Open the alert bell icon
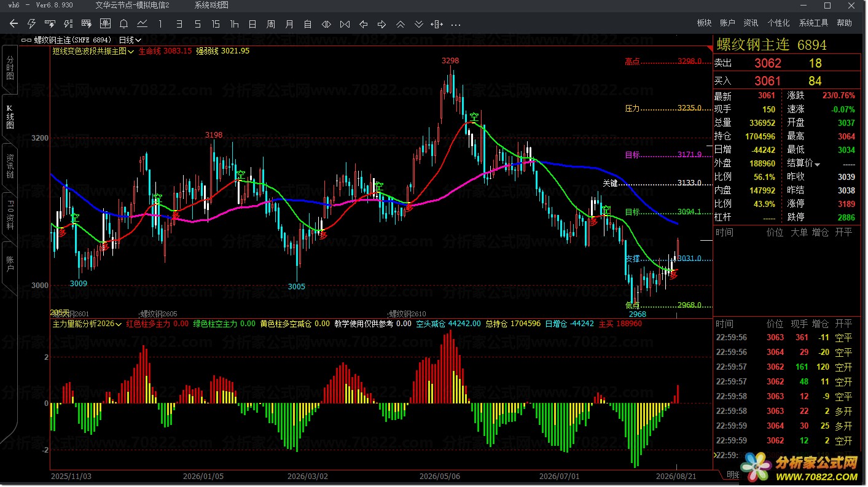868x487 pixels. 123,24
